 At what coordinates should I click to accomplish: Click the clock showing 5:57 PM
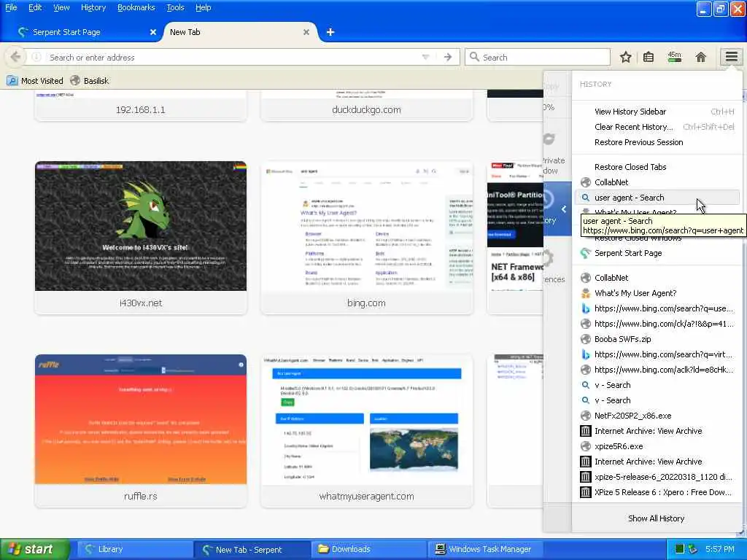[720, 549]
